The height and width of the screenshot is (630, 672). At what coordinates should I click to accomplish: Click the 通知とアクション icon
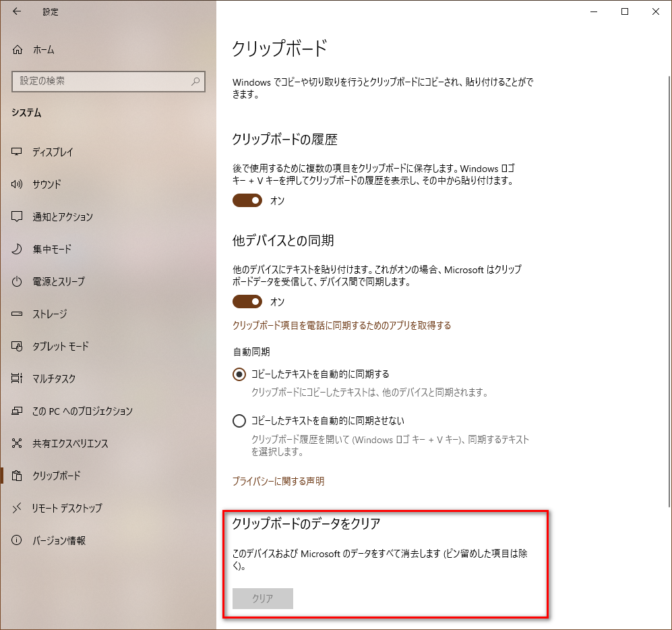click(x=18, y=217)
